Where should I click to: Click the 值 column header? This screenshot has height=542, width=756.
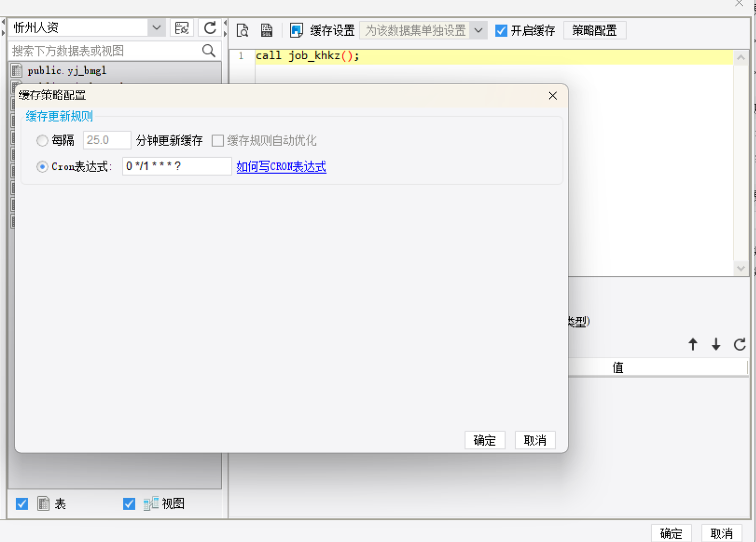click(x=617, y=367)
